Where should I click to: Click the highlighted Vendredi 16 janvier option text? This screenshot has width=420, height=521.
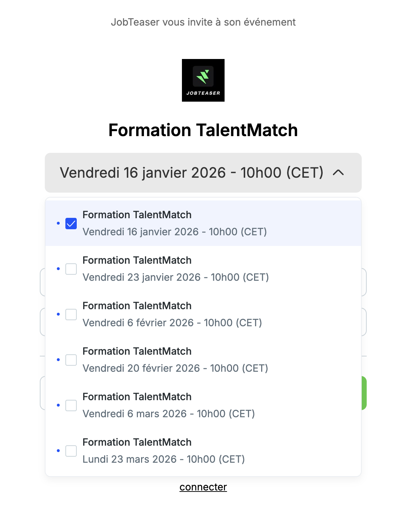174,232
